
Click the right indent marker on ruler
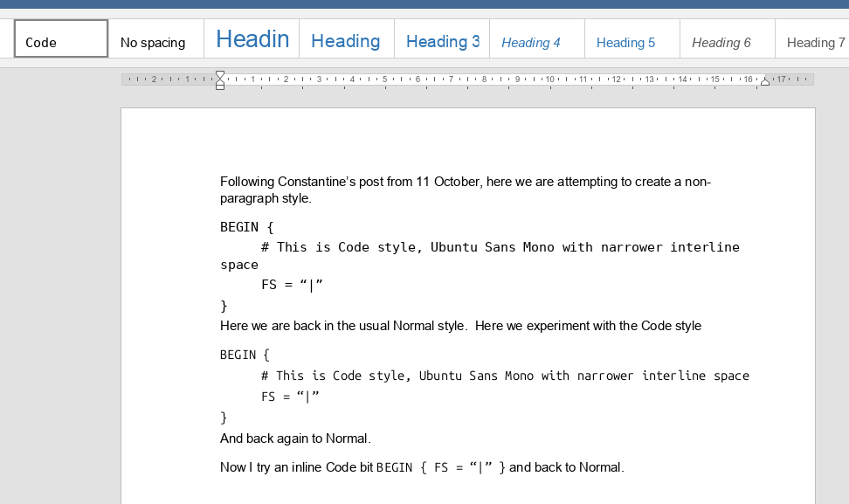coord(765,82)
